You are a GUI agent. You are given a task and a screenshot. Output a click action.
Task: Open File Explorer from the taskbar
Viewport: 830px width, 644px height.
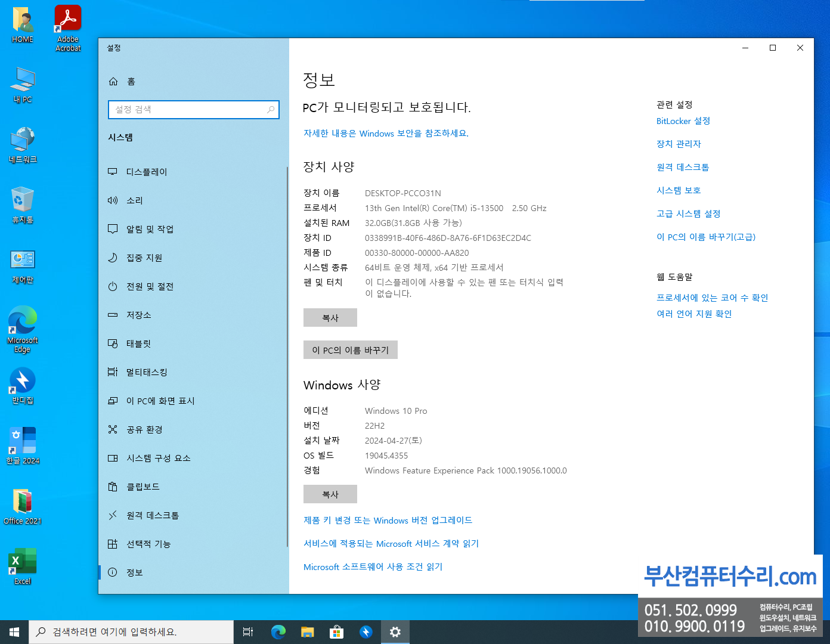point(307,632)
